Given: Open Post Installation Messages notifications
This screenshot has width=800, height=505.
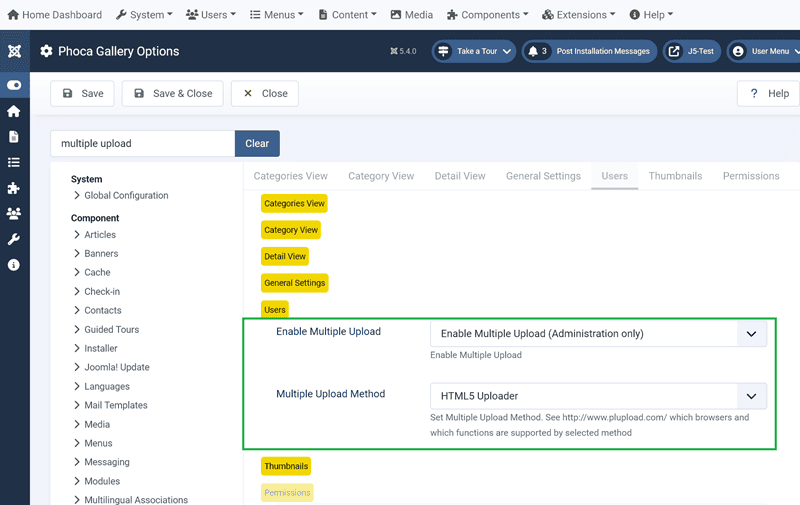Looking at the screenshot, I should point(589,51).
